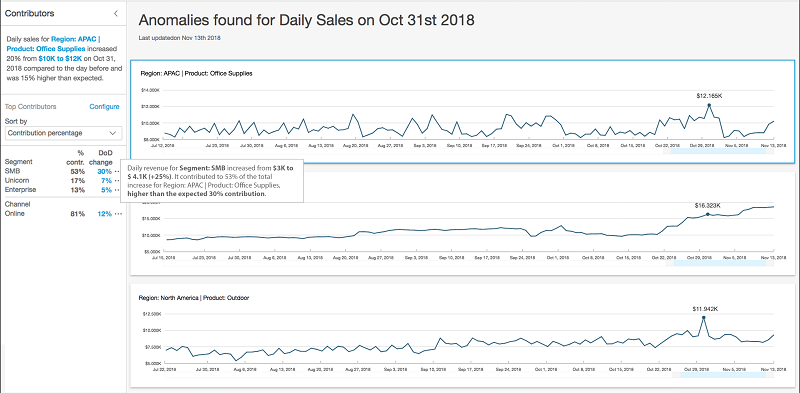Image resolution: width=800 pixels, height=393 pixels.
Task: Select the time range slider under North America chart
Action: tap(718, 375)
